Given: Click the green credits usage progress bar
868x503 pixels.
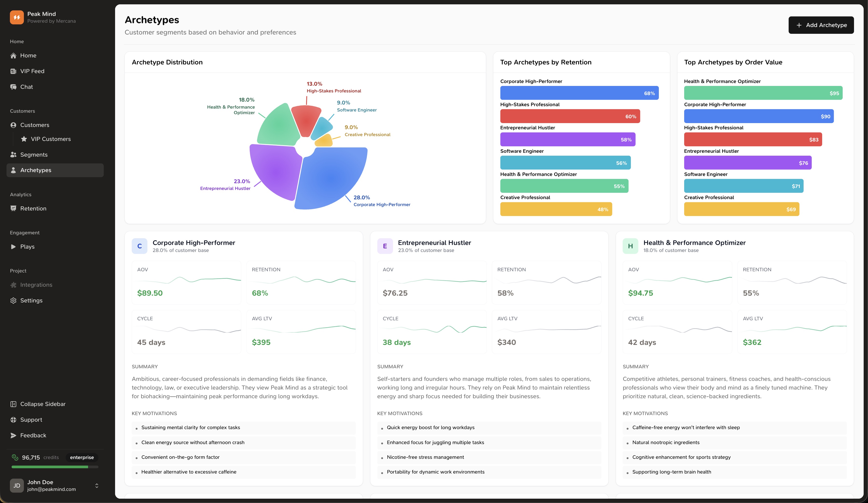Looking at the screenshot, I should (x=50, y=467).
